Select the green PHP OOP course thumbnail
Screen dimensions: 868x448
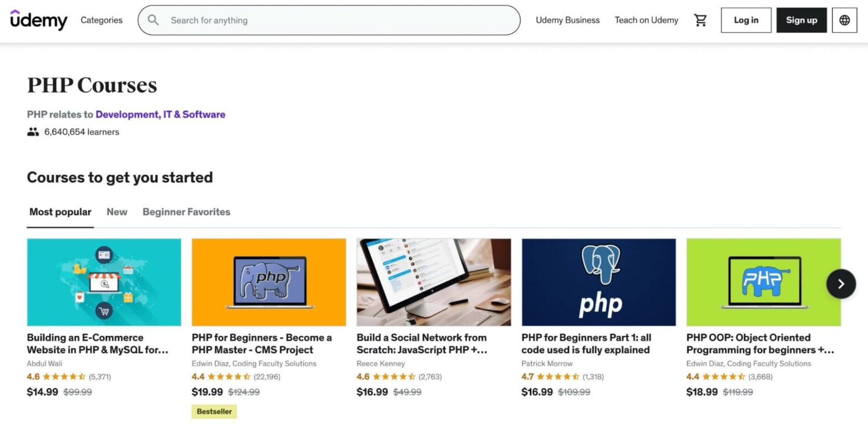[763, 281]
